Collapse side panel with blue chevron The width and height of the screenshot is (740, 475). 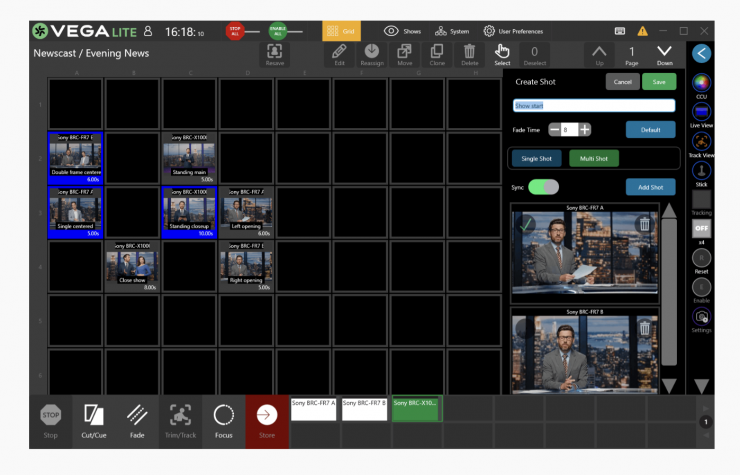point(701,53)
